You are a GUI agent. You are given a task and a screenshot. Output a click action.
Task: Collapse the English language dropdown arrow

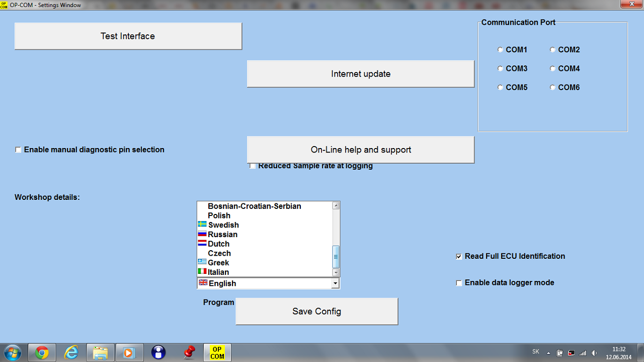(335, 283)
